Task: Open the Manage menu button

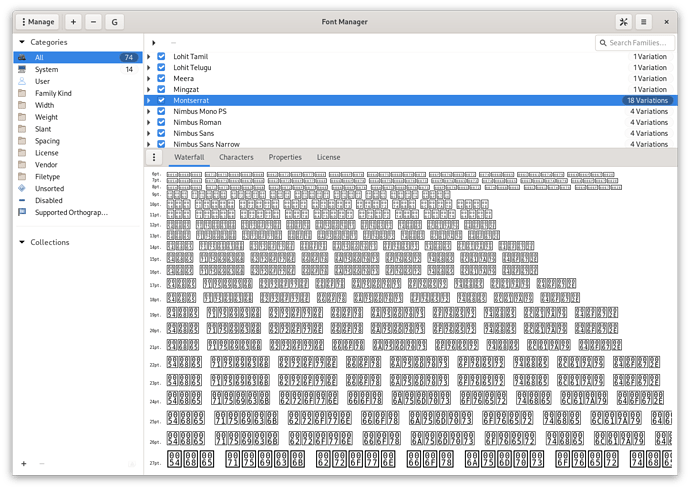Action: 38,22
